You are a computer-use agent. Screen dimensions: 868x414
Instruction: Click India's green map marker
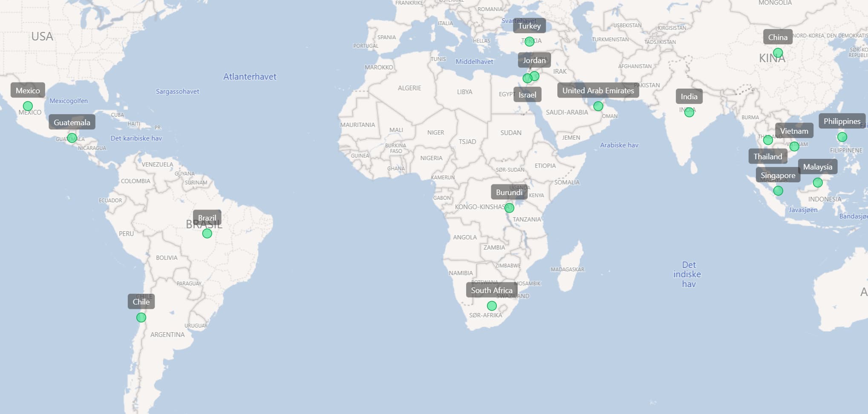[x=689, y=112]
